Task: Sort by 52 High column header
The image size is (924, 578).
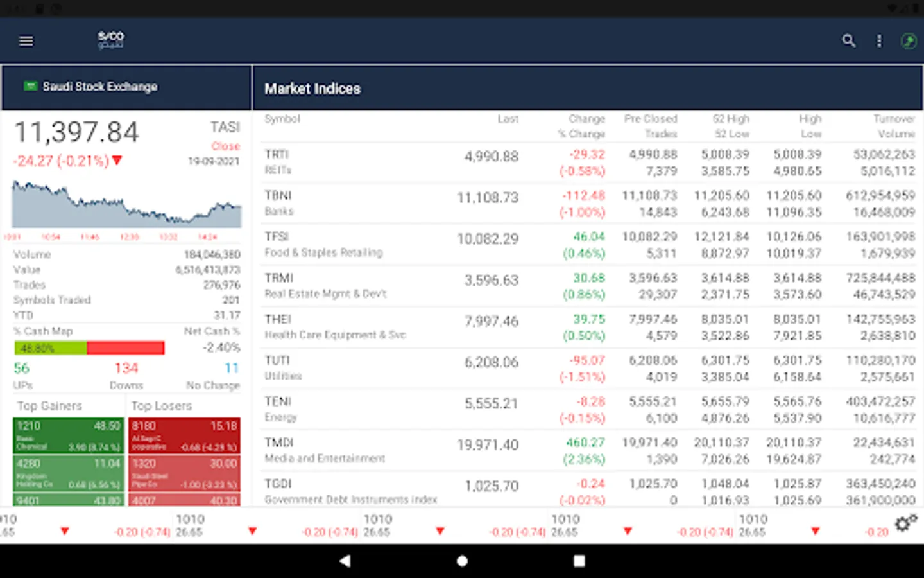Action: pos(731,119)
